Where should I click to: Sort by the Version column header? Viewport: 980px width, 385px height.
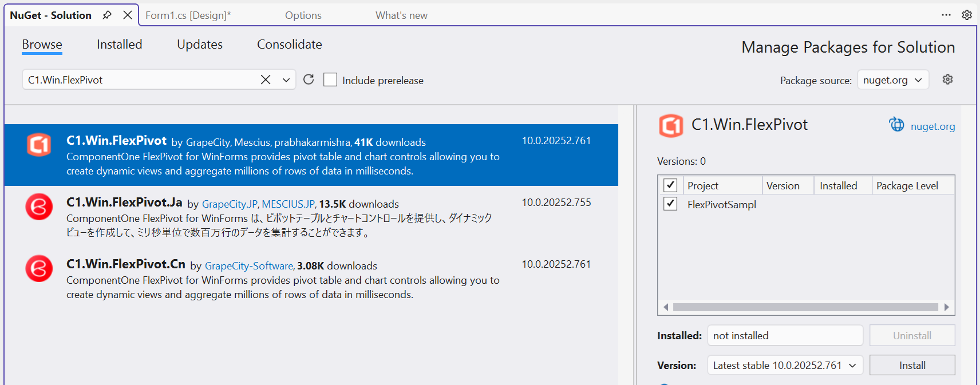click(788, 185)
